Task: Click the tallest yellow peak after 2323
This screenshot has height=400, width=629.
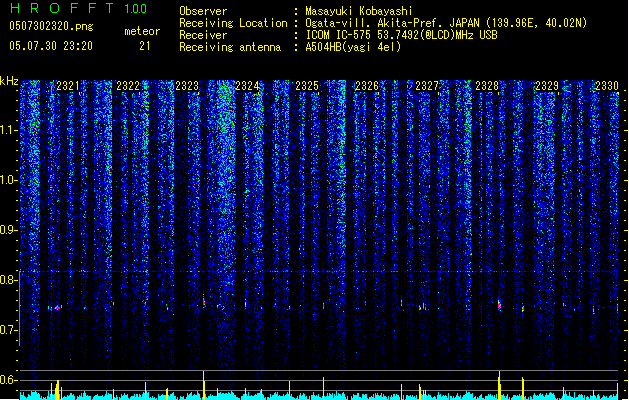Action: [203, 384]
